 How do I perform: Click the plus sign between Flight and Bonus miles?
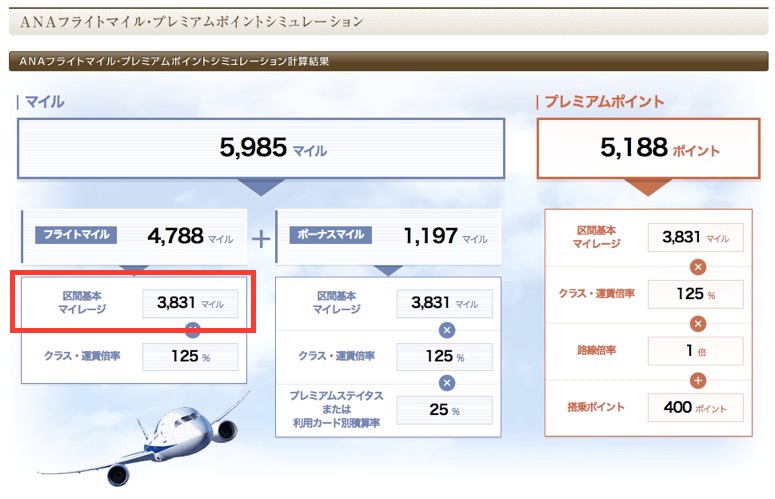(x=261, y=238)
